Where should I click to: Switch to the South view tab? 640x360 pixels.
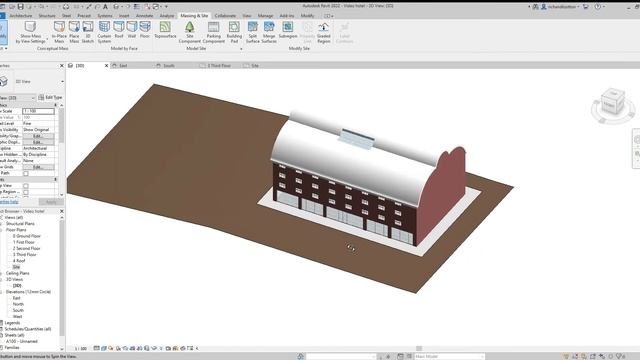[x=169, y=65]
